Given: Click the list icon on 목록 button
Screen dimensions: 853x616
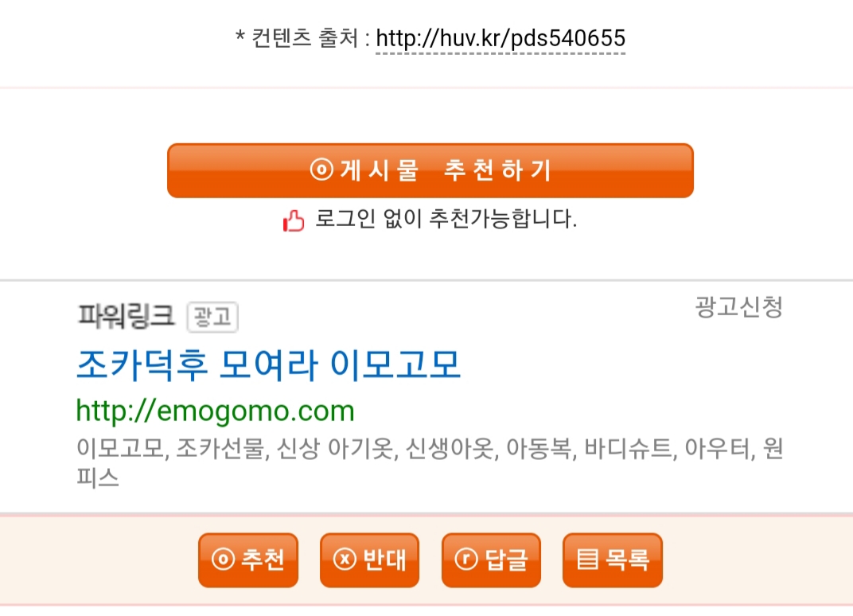Looking at the screenshot, I should [587, 559].
